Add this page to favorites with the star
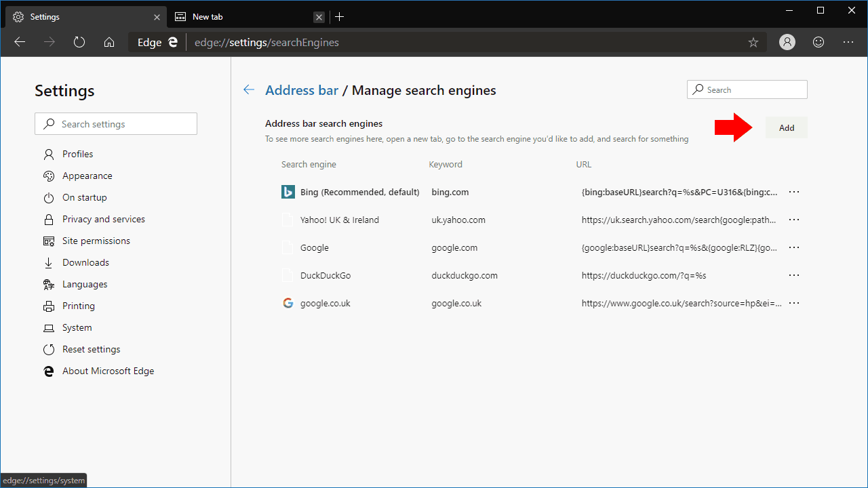The image size is (868, 488). click(753, 43)
